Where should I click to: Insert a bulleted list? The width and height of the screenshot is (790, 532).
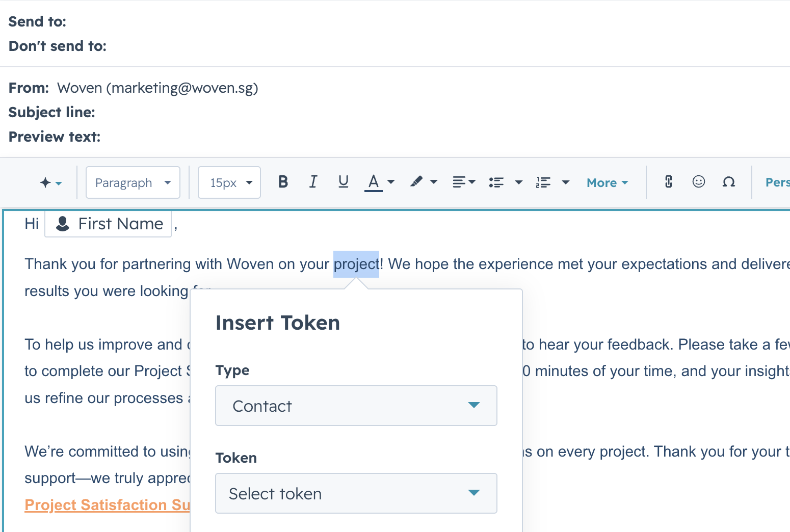click(496, 182)
